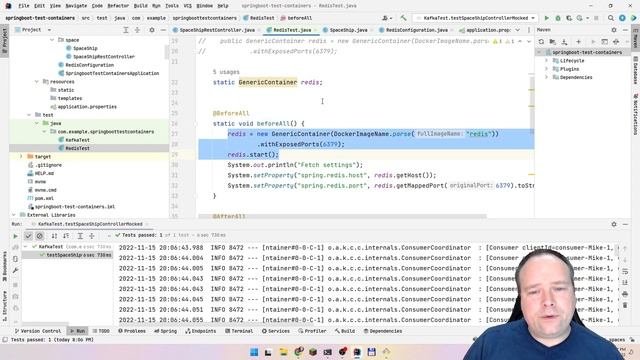Open Project panel options gear
640x360 pixels.
click(152, 30)
